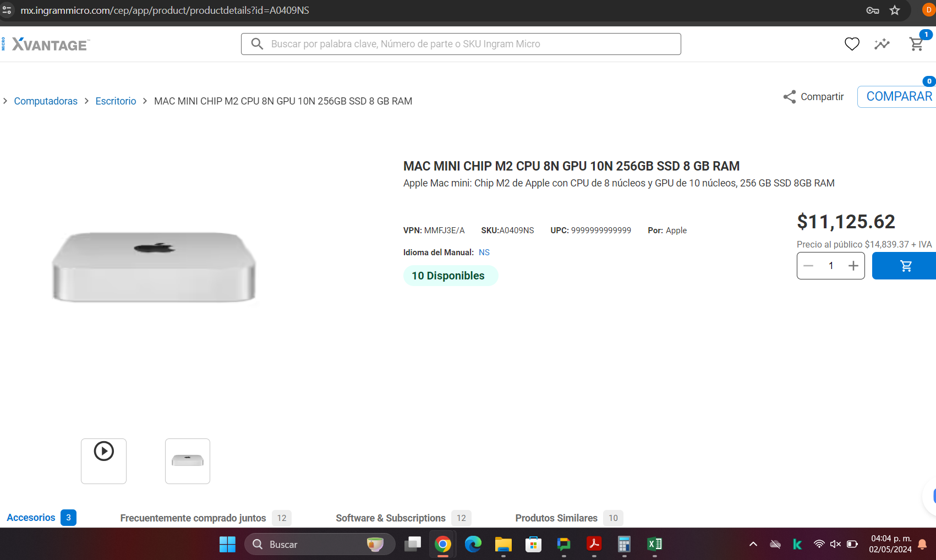The width and height of the screenshot is (936, 560).
Task: Open the clock and date panel
Action: click(x=890, y=544)
